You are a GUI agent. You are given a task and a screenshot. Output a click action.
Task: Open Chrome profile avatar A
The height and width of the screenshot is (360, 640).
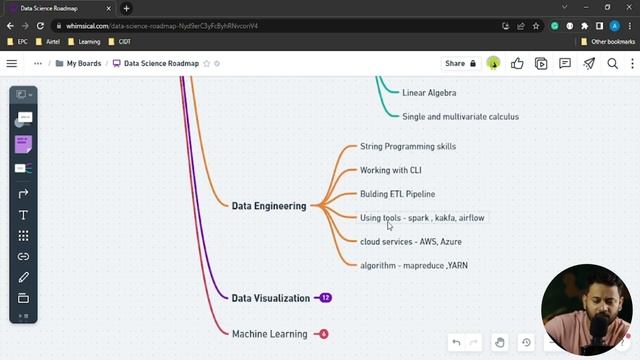pyautogui.click(x=615, y=26)
